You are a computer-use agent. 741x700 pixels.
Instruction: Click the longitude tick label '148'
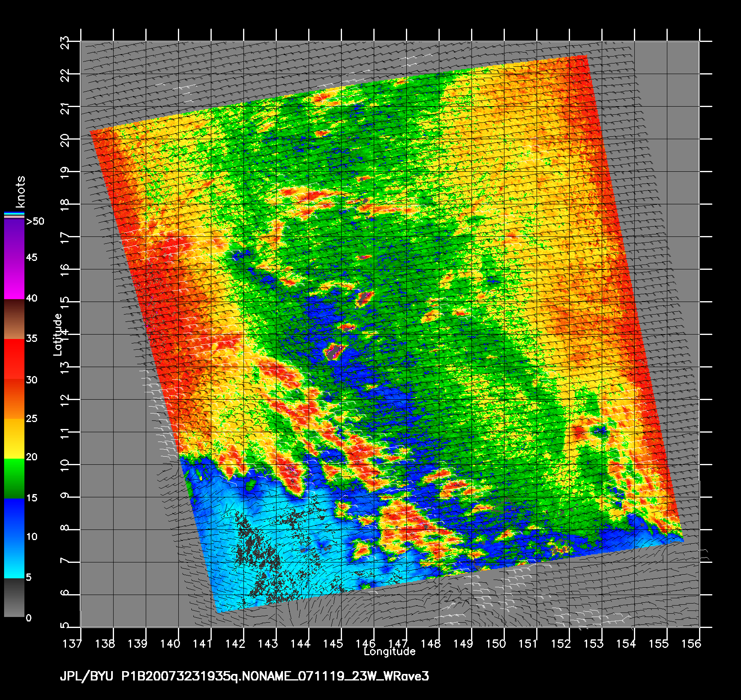[430, 643]
